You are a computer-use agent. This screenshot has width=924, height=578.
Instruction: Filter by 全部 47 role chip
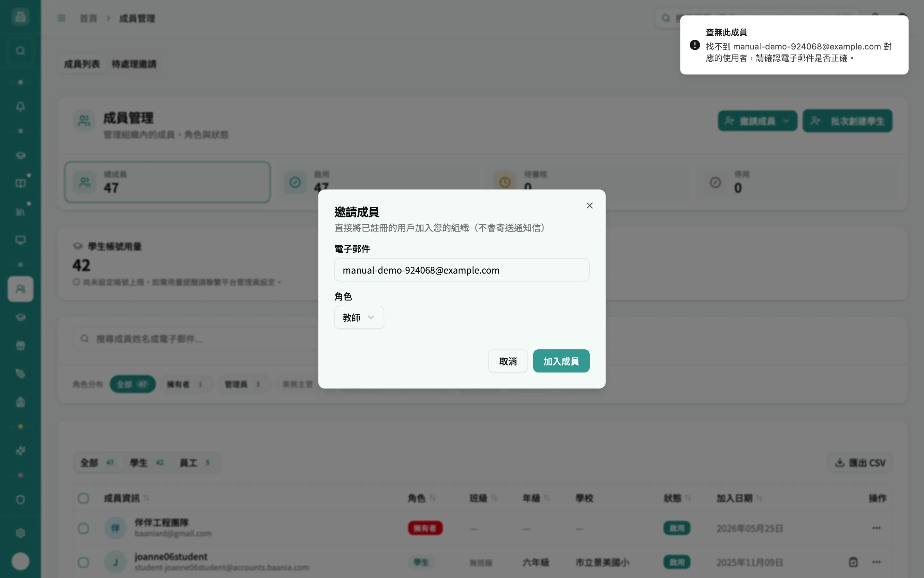coord(133,384)
